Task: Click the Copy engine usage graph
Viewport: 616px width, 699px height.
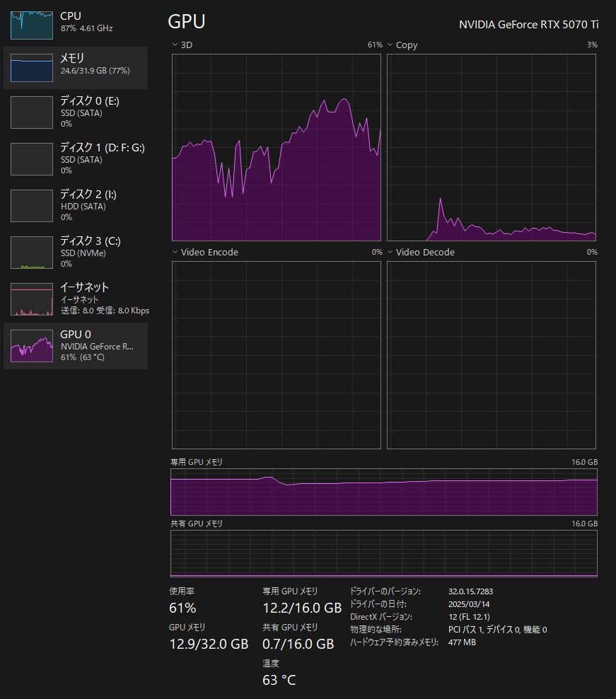Action: [492, 148]
